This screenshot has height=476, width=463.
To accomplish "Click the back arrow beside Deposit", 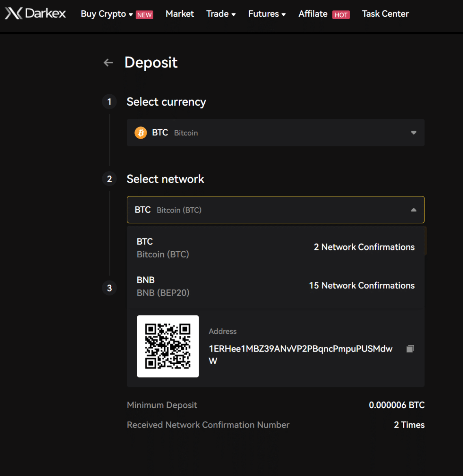I will tap(108, 63).
